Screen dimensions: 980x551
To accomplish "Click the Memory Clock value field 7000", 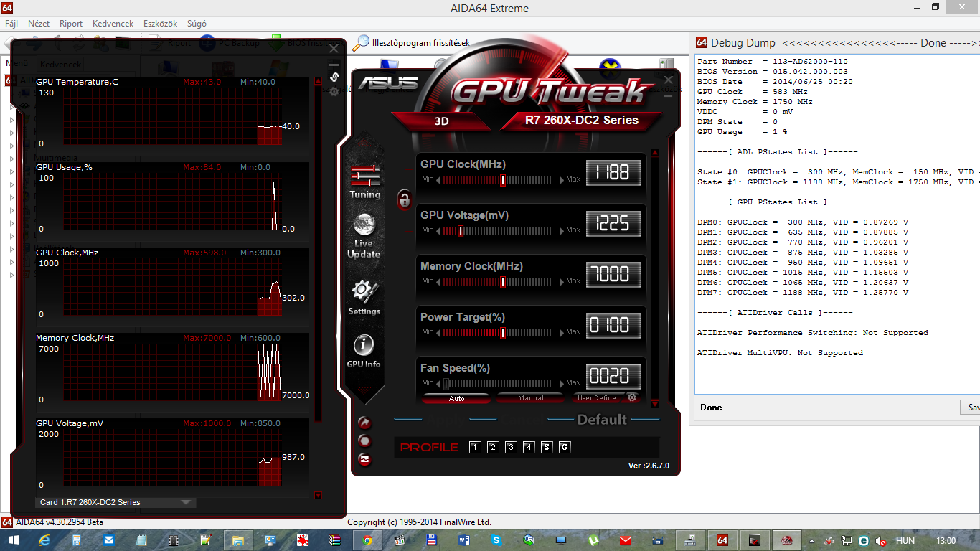I will tap(613, 275).
